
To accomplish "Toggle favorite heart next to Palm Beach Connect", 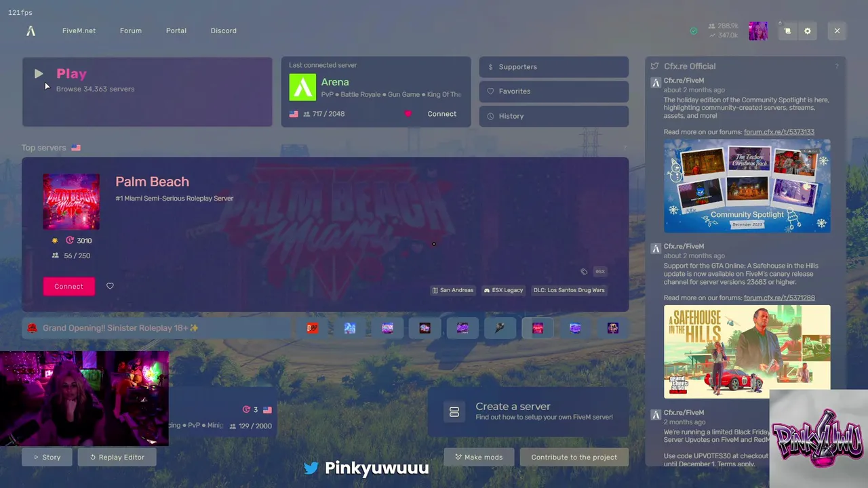I will 110,286.
